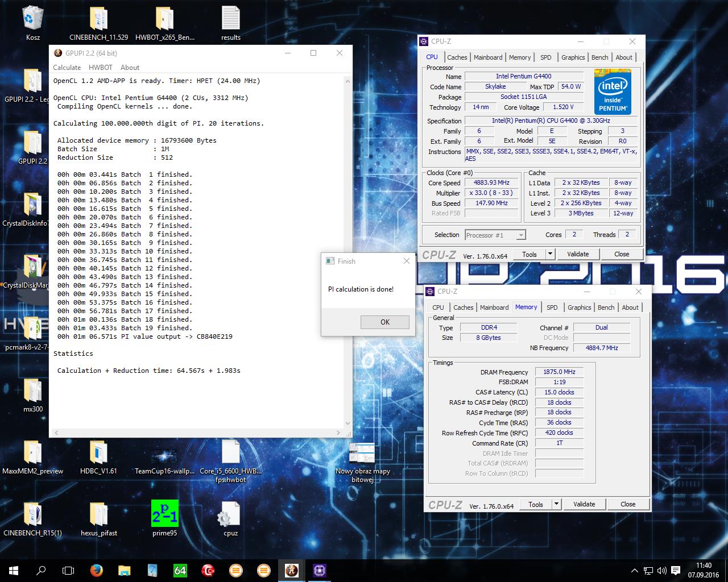
Task: Open the Processor #1 selection dropdown
Action: coord(495,235)
